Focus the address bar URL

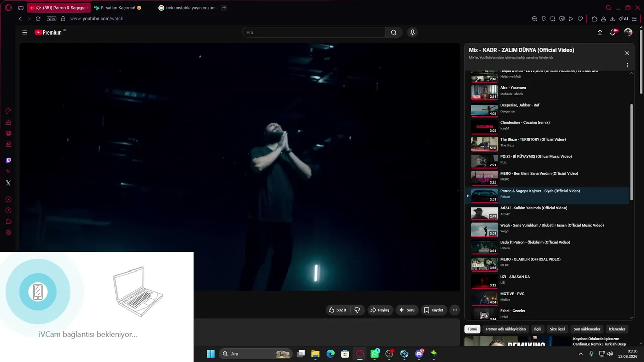point(97,19)
